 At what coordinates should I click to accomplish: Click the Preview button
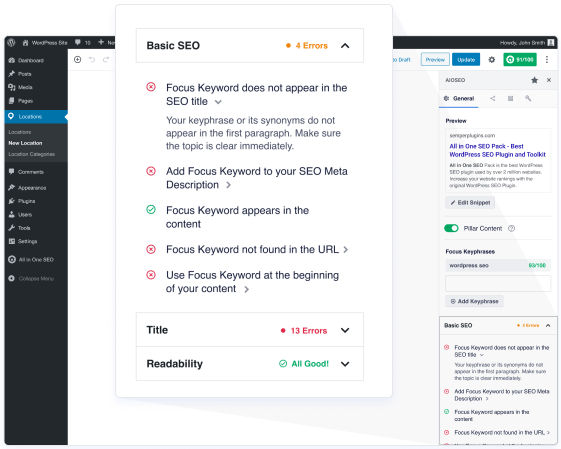(x=435, y=59)
